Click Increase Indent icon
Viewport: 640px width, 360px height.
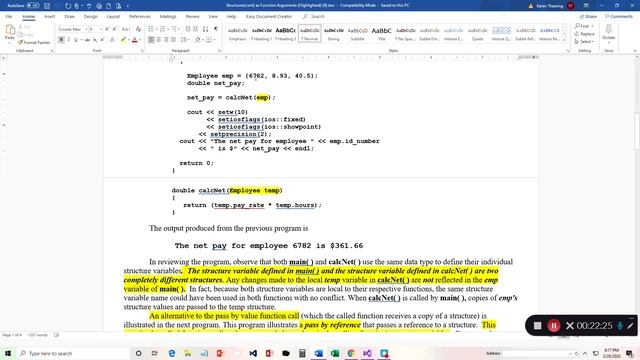click(x=195, y=29)
